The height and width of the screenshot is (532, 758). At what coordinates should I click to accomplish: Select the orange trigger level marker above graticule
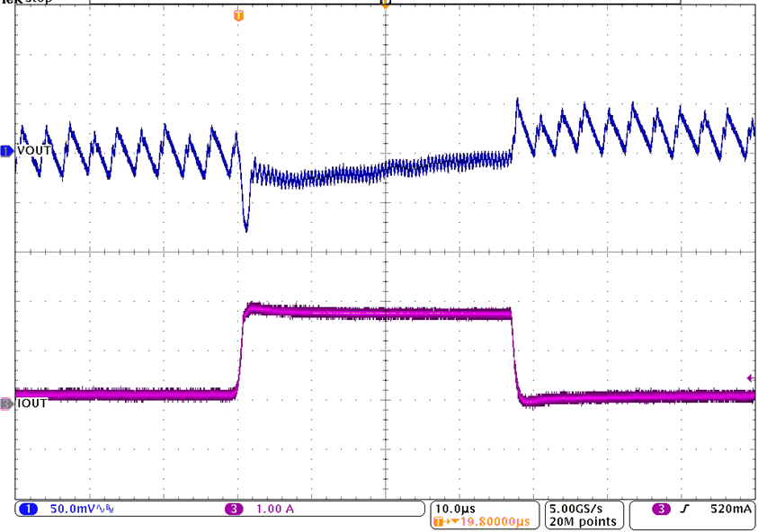click(385, 4)
